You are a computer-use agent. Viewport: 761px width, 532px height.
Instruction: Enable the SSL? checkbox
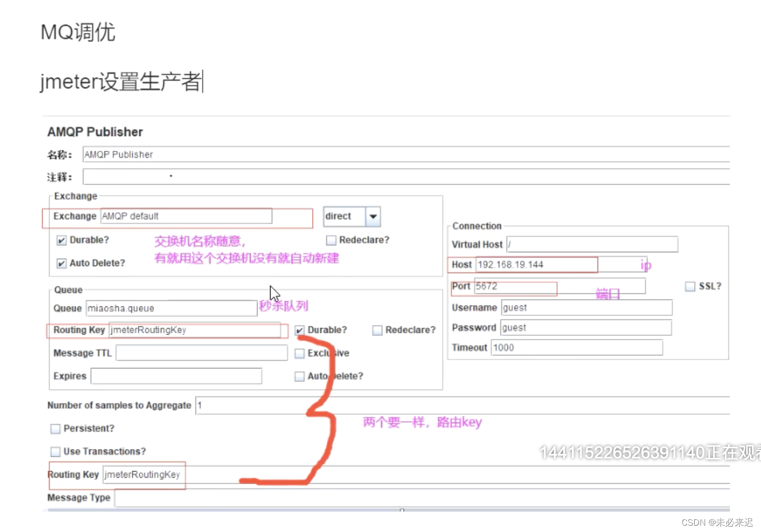[x=690, y=287]
